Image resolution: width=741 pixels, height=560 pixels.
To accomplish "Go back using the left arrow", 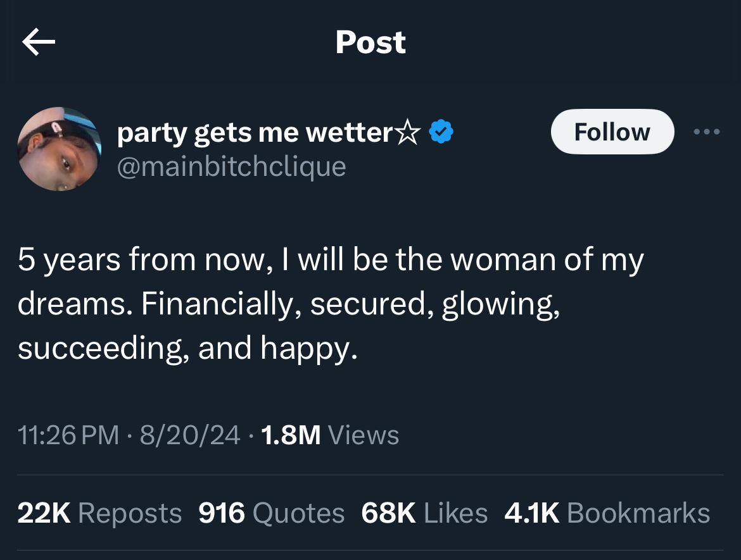I will tap(39, 42).
